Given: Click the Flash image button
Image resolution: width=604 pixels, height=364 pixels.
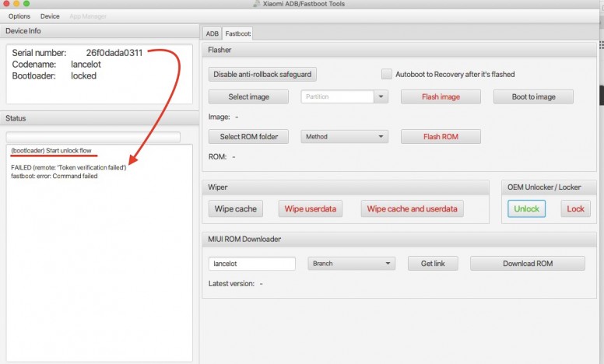Looking at the screenshot, I should coord(441,96).
